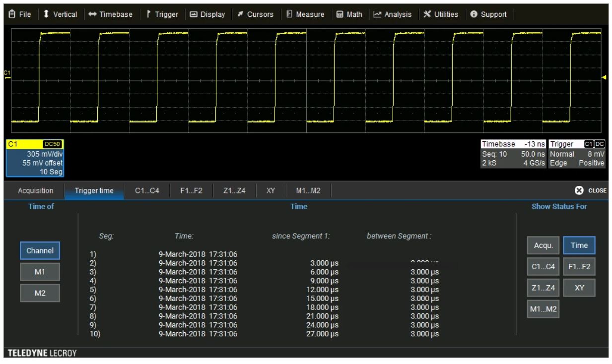Open the Measure menu
This screenshot has width=612, height=364.
(306, 14)
